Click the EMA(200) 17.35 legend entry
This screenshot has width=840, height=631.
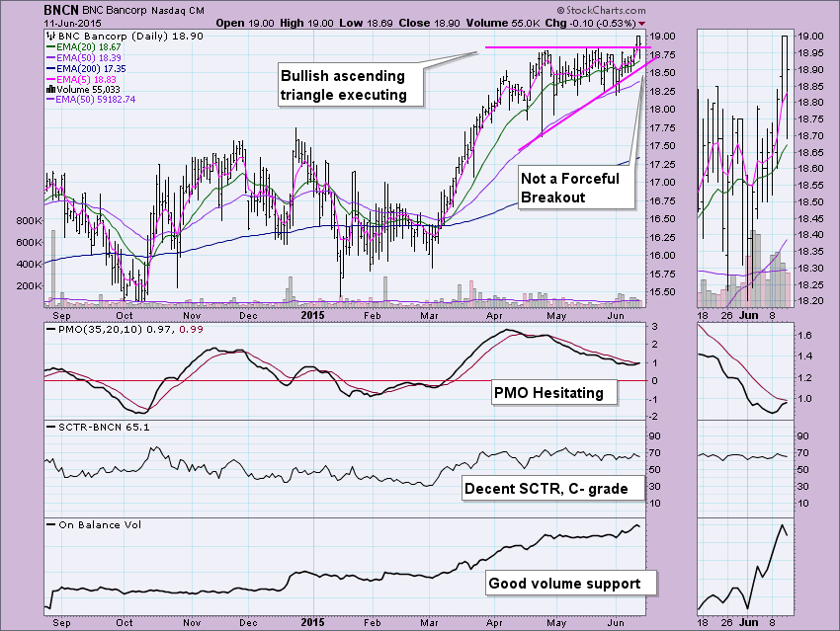(87, 68)
